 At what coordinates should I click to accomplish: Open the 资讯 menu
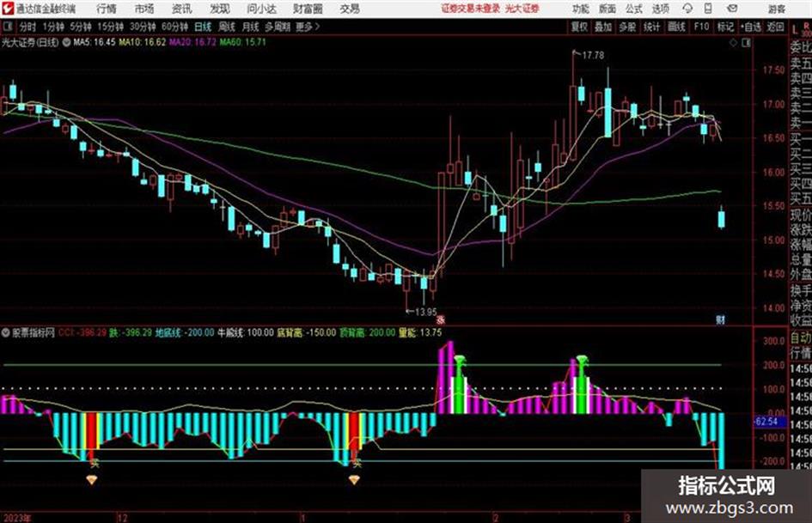pos(182,9)
